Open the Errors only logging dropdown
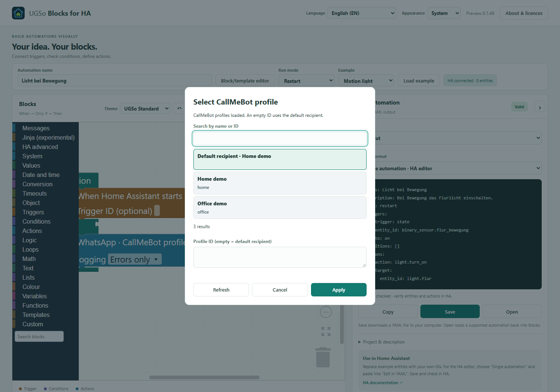The image size is (560, 392). (x=135, y=259)
